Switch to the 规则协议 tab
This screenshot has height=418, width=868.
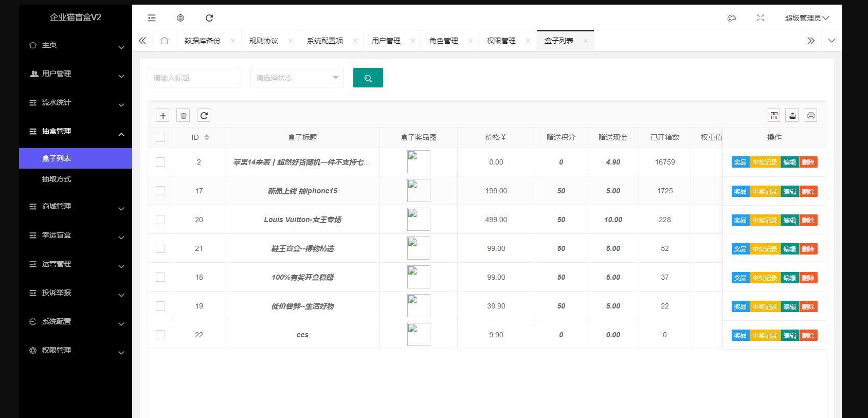point(263,41)
